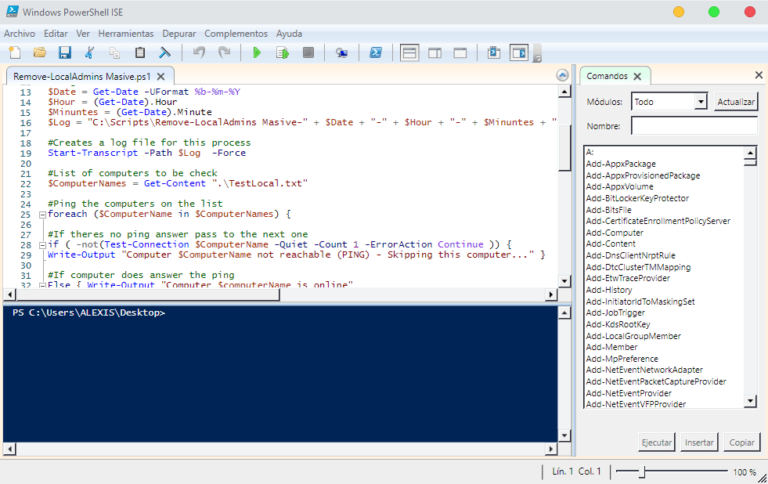Open the Módulos dropdown showing Todo
Screen dimensions: 768x484
point(669,102)
